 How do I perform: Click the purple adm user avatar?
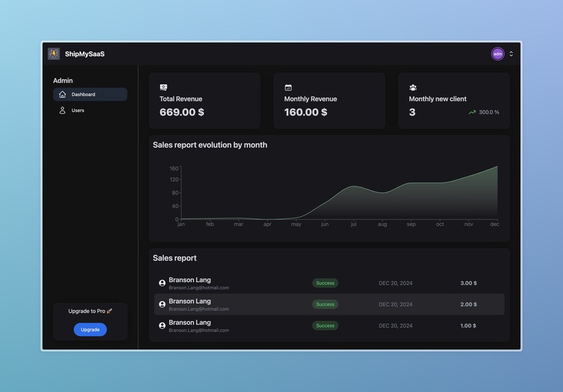(x=497, y=54)
